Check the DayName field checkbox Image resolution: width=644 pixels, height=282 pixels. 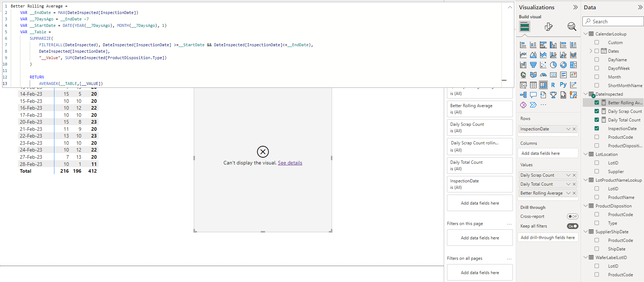tap(597, 59)
